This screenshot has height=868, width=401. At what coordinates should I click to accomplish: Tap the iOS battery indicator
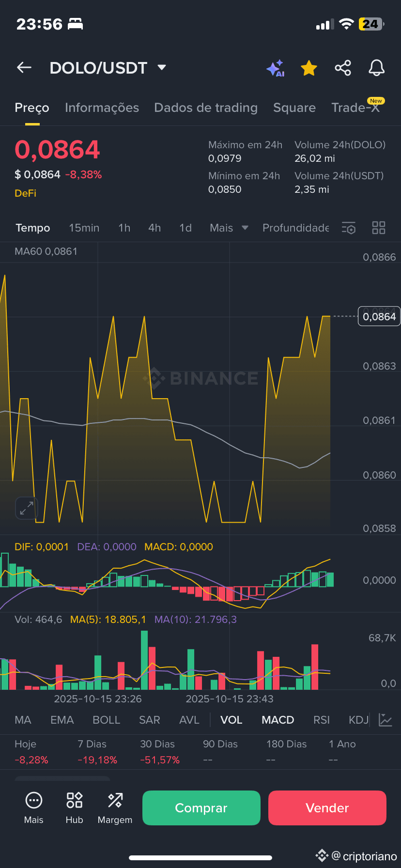[x=371, y=24]
